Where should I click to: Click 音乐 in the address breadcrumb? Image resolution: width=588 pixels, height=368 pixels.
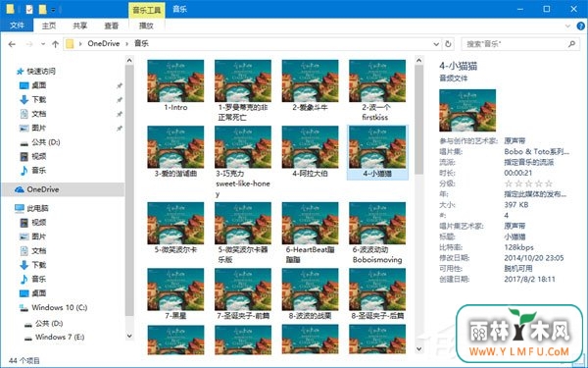[x=141, y=43]
